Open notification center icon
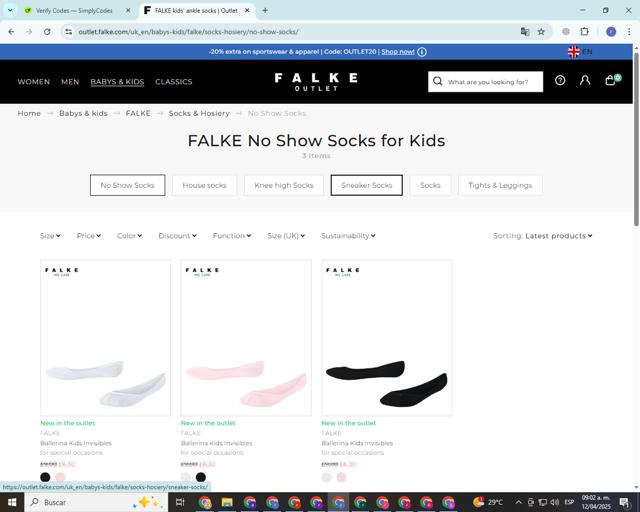This screenshot has height=512, width=640. tap(624, 502)
